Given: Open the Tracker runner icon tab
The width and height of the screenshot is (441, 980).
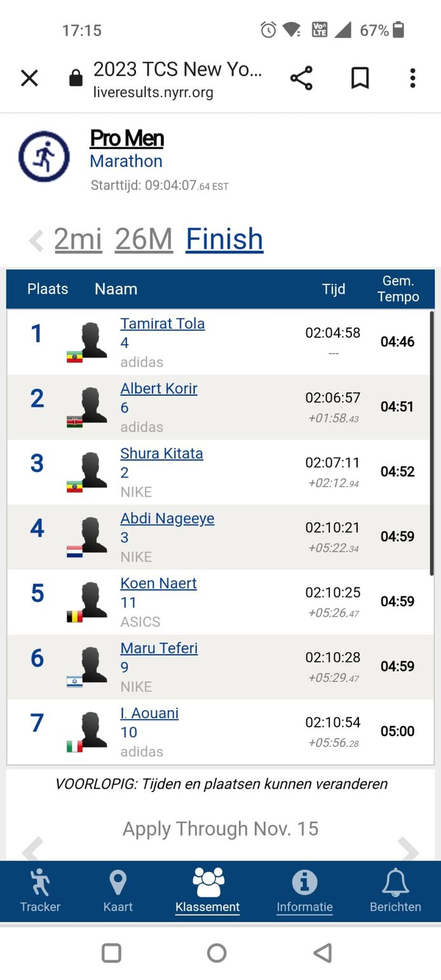Looking at the screenshot, I should (x=40, y=890).
